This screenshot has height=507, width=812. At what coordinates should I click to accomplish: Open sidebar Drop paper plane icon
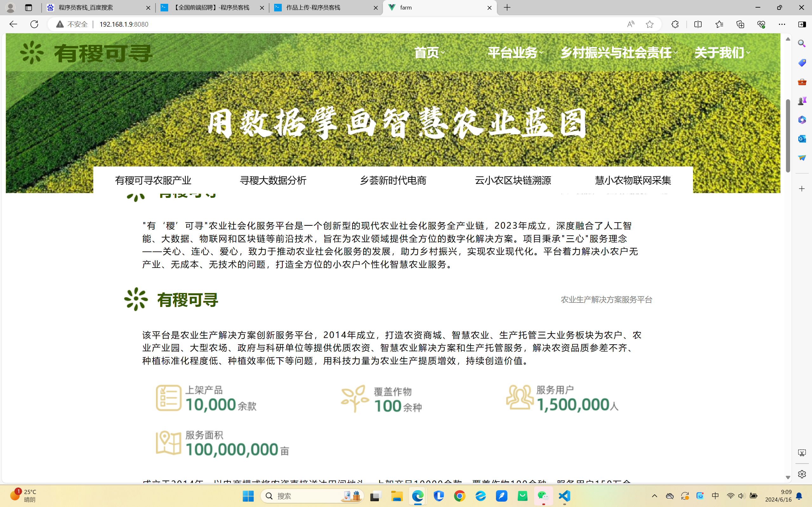point(802,158)
